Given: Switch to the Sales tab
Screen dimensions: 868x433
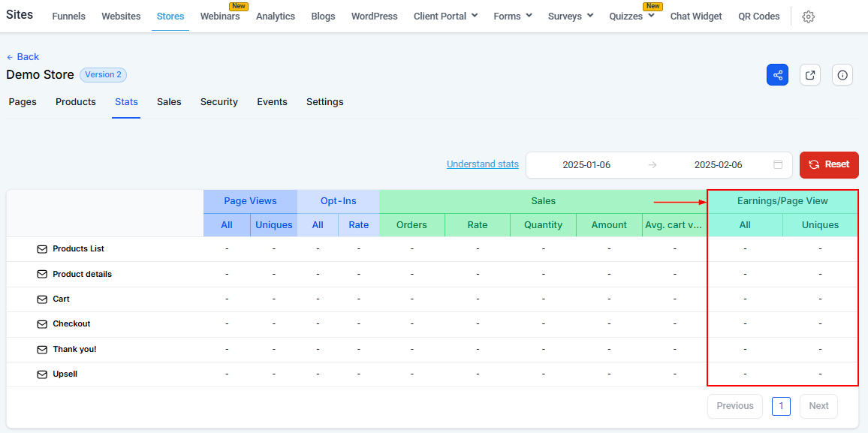Looking at the screenshot, I should (169, 102).
